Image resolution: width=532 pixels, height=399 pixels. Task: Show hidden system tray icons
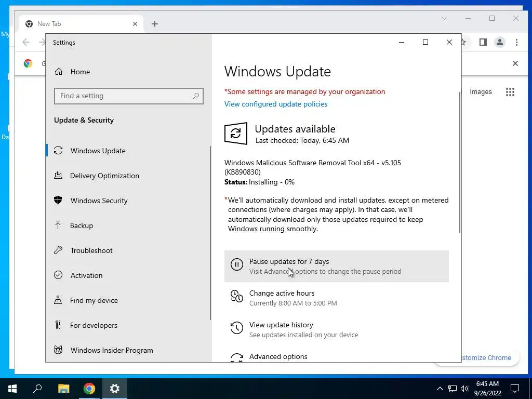440,389
